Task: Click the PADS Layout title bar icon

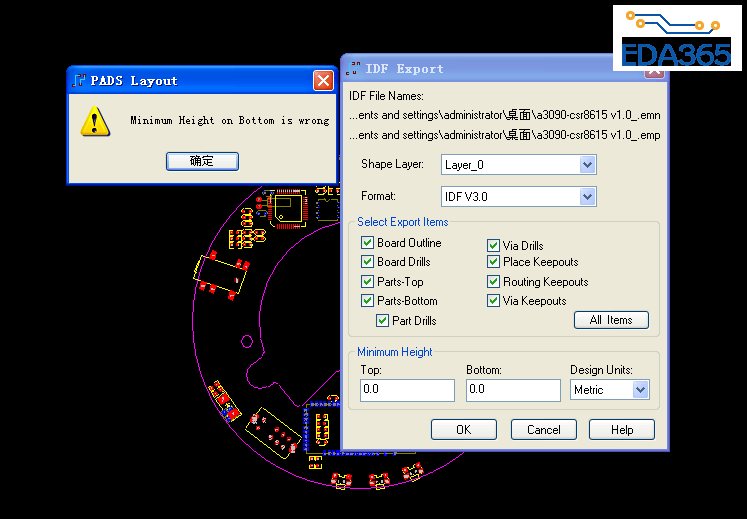Action: [79, 80]
